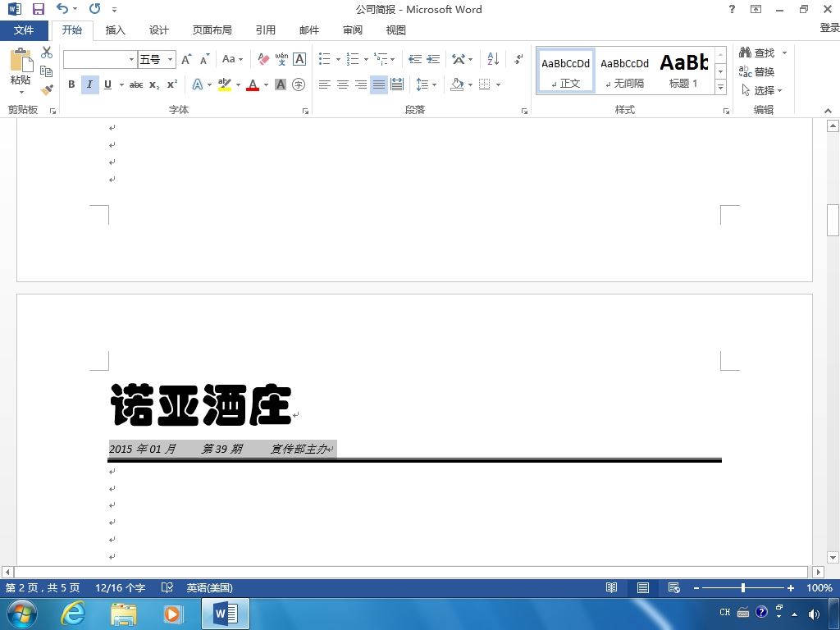Open the Font dialog launcher
The height and width of the screenshot is (630, 840).
[x=305, y=111]
